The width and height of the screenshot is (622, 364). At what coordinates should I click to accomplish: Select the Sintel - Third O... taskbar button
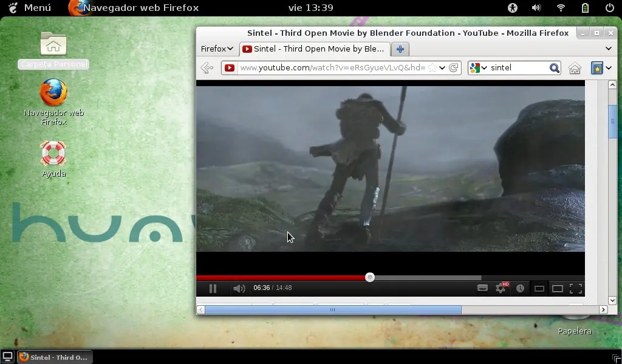click(x=54, y=357)
